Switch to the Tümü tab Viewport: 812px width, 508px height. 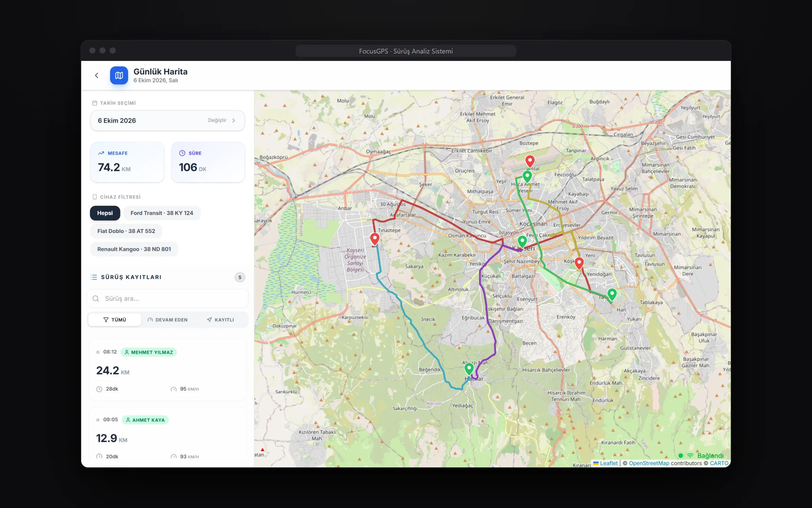point(115,320)
